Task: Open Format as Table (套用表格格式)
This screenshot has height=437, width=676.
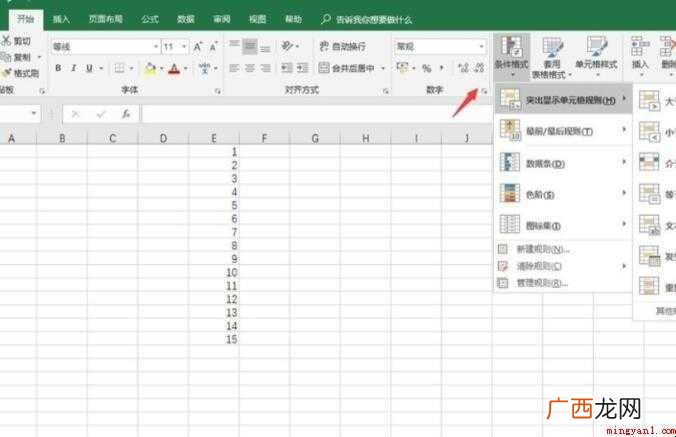Action: coord(552,57)
